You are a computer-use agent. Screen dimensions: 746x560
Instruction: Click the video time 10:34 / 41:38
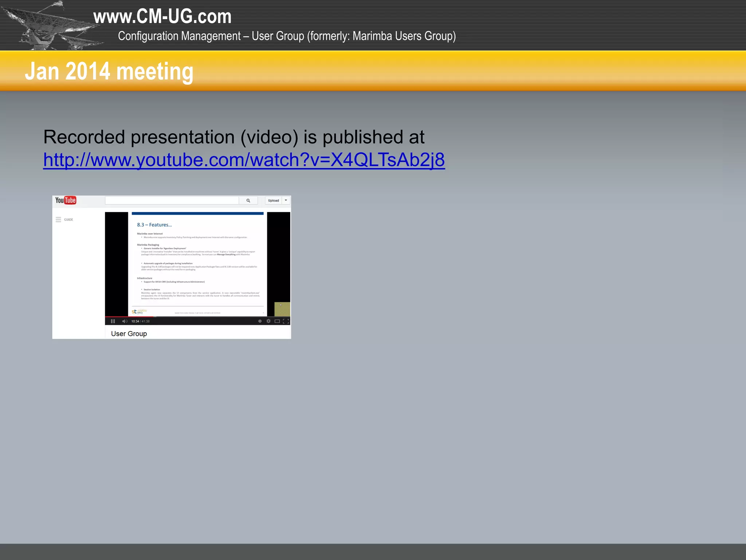[140, 321]
